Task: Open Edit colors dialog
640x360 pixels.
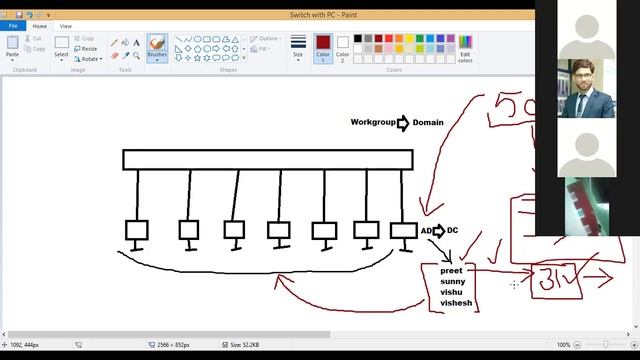Action: 465,49
